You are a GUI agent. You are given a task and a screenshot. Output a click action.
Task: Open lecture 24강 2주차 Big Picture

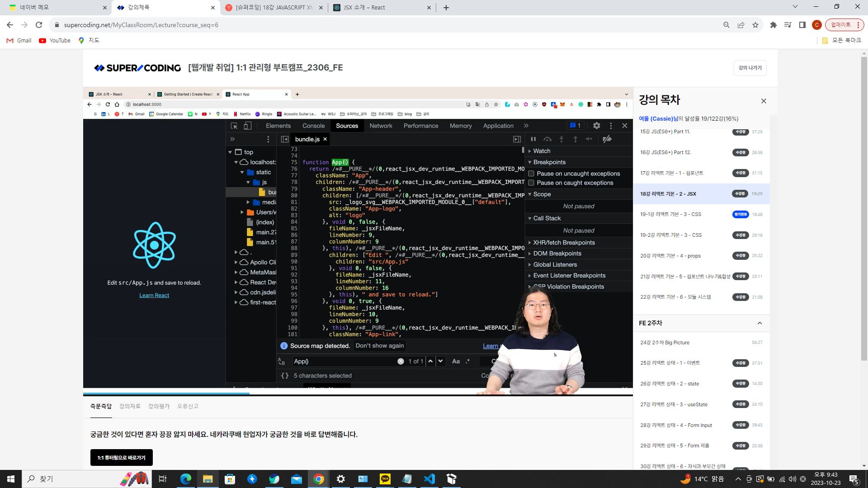tap(702, 343)
